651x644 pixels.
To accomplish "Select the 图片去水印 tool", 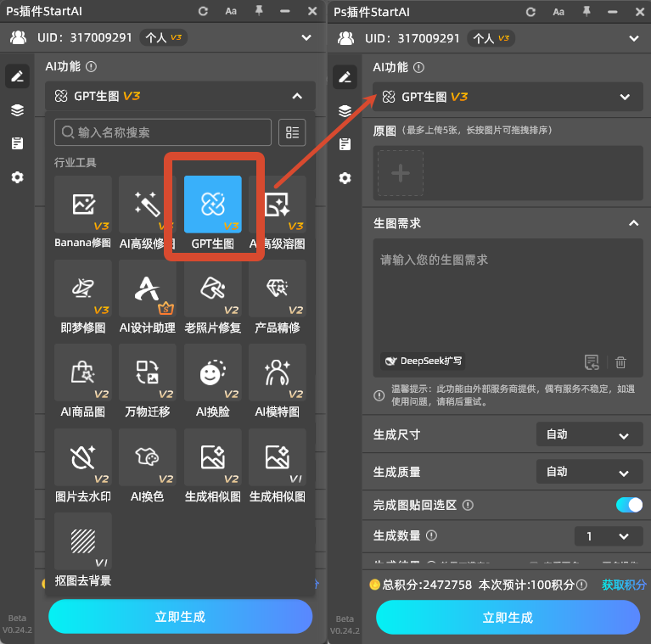I will pos(83,457).
